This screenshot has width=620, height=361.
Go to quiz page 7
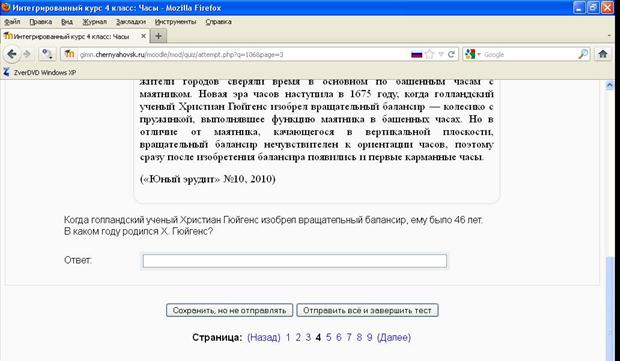(349, 337)
